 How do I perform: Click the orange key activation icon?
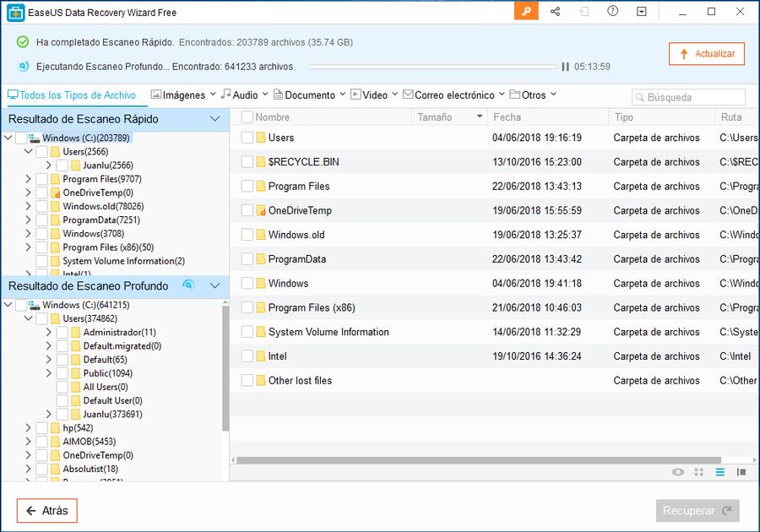[525, 12]
